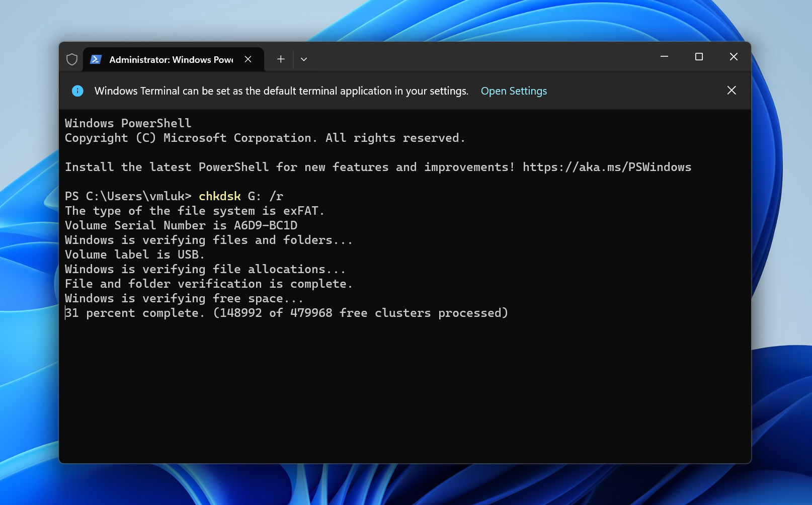Click 'The type of the file system is exFAT.' line
812x505 pixels.
pos(195,211)
